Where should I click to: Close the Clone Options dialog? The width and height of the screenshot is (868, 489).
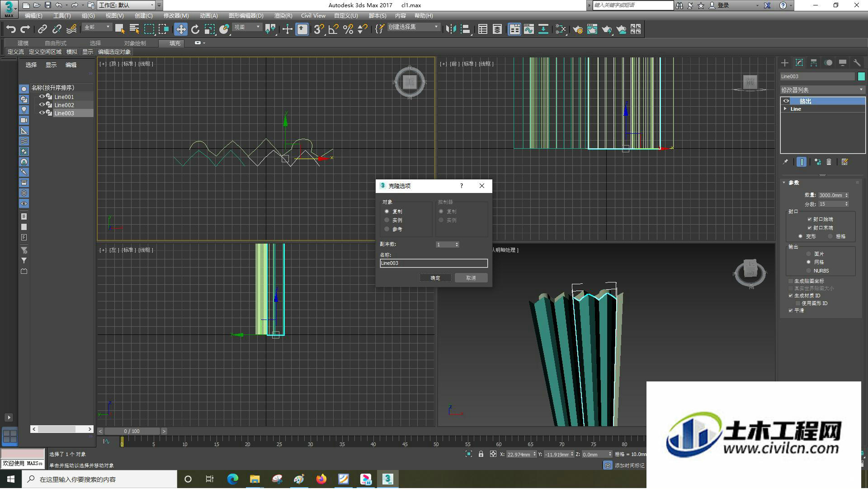482,186
